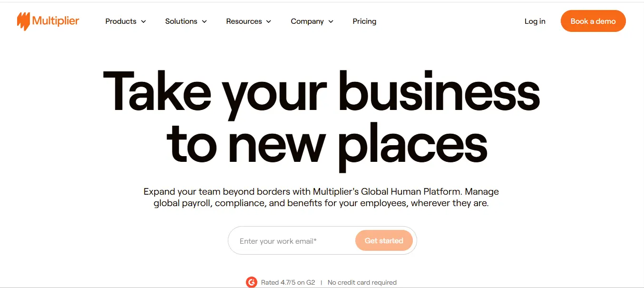The height and width of the screenshot is (288, 644).
Task: Click the arrow next to Resources
Action: coord(269,21)
